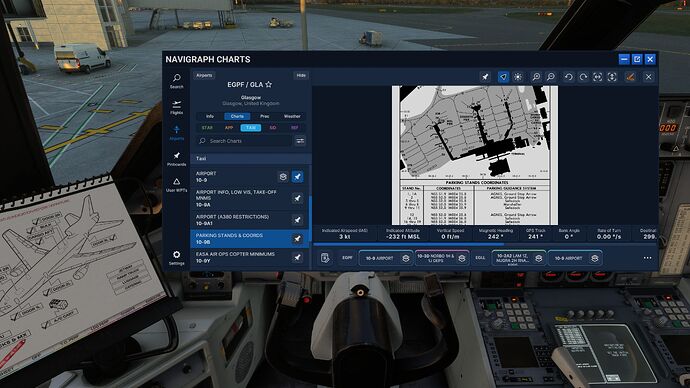Open chart filter options slider icon

pos(300,141)
